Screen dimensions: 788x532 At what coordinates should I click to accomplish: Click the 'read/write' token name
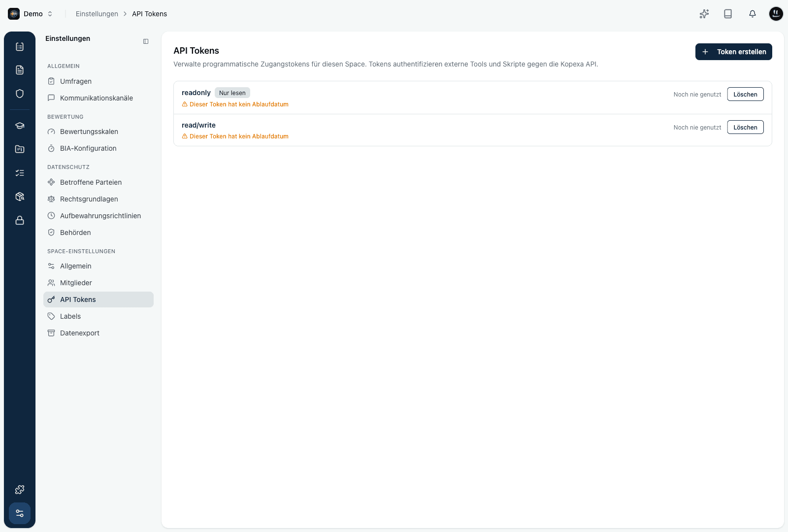tap(198, 125)
